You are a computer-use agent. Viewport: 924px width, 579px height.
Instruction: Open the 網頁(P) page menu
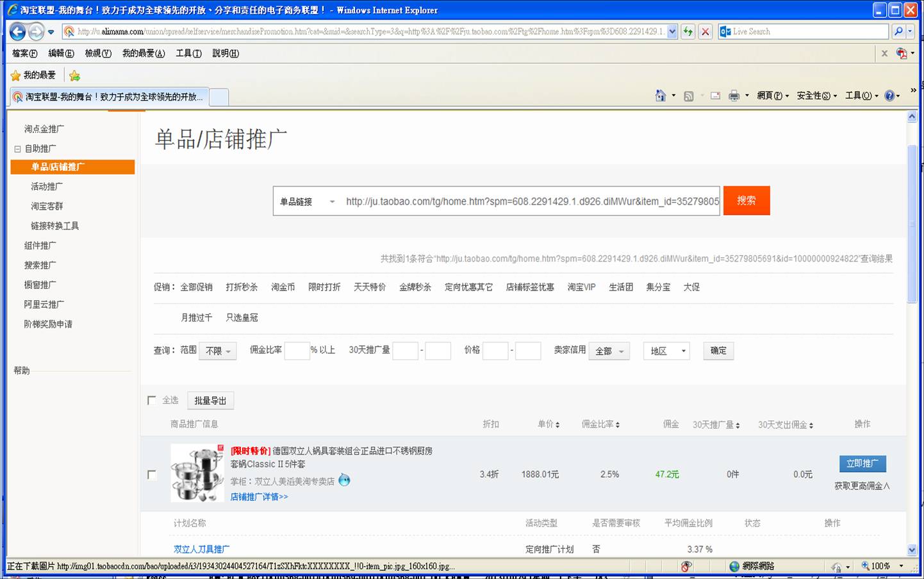click(773, 96)
